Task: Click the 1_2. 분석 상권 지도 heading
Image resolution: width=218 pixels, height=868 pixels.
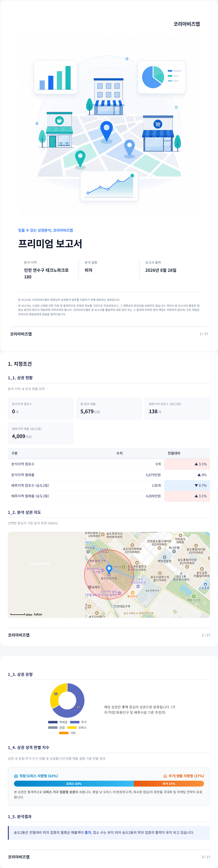Action: [x=25, y=512]
